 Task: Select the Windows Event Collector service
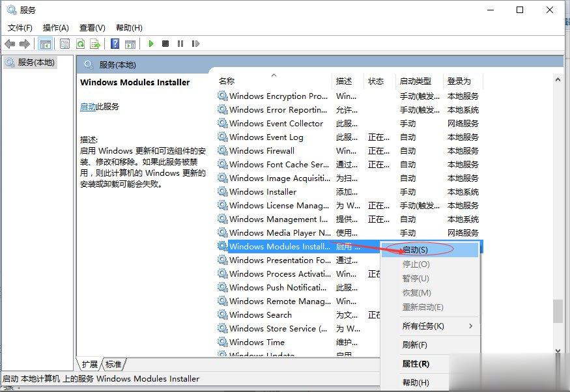[276, 123]
